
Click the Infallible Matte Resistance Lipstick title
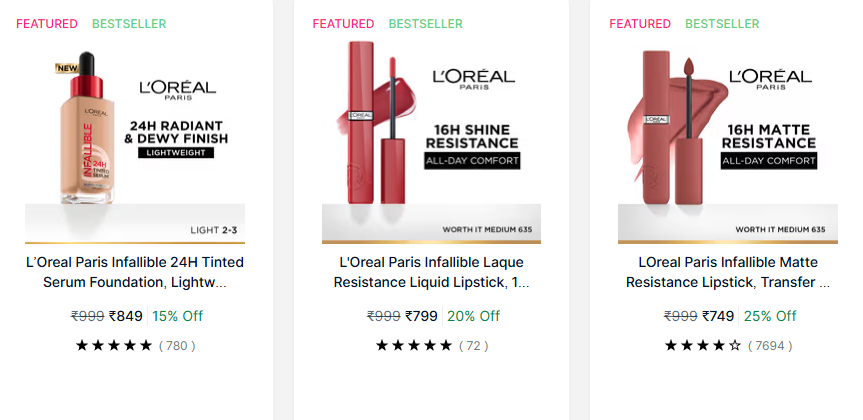[x=727, y=272]
